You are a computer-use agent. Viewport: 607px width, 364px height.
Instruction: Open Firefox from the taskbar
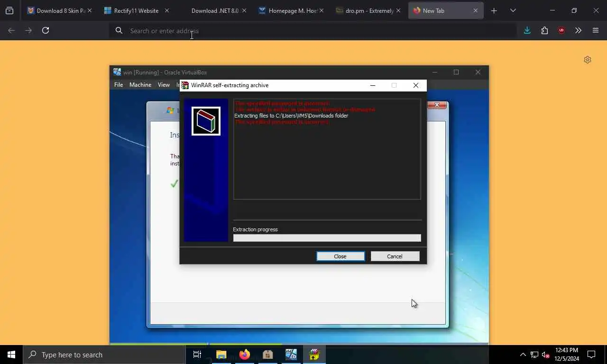pyautogui.click(x=245, y=355)
